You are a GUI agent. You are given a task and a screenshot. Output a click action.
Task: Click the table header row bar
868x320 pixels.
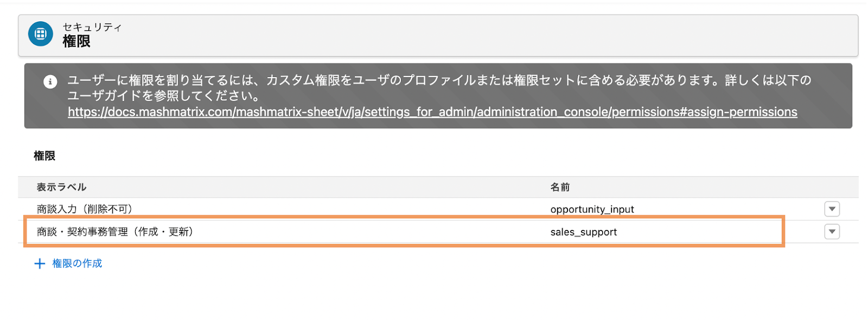click(x=438, y=187)
